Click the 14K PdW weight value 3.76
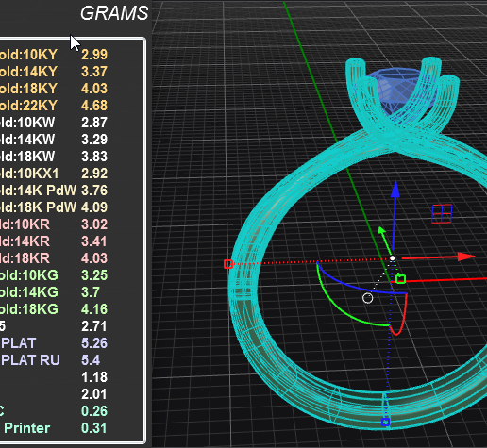This screenshot has height=448, width=487. (94, 191)
